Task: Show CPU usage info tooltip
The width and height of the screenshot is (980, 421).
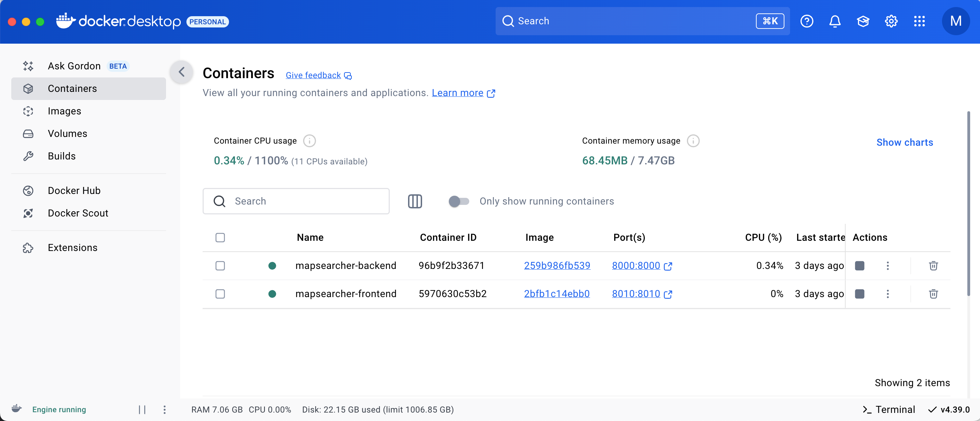Action: [309, 141]
